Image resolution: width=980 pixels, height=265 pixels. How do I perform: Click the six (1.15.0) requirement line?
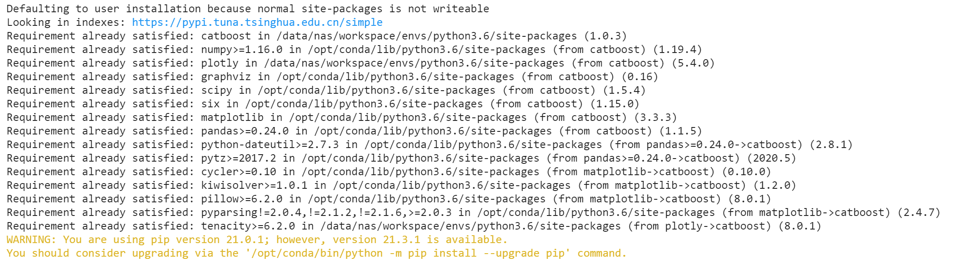323,104
